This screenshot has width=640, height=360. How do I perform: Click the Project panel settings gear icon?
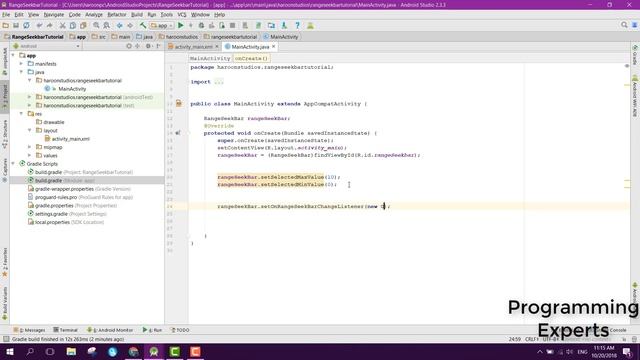tap(148, 46)
